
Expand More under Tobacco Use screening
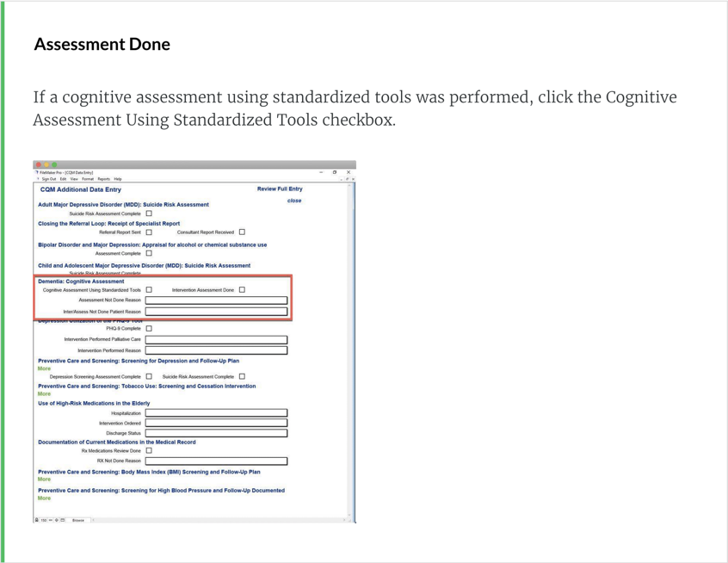click(x=44, y=394)
